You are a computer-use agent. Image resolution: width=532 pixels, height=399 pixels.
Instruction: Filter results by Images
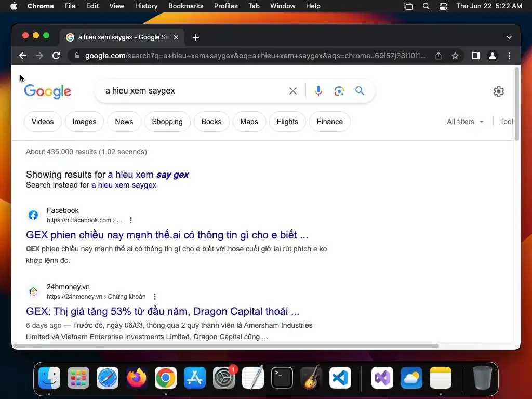pos(84,122)
